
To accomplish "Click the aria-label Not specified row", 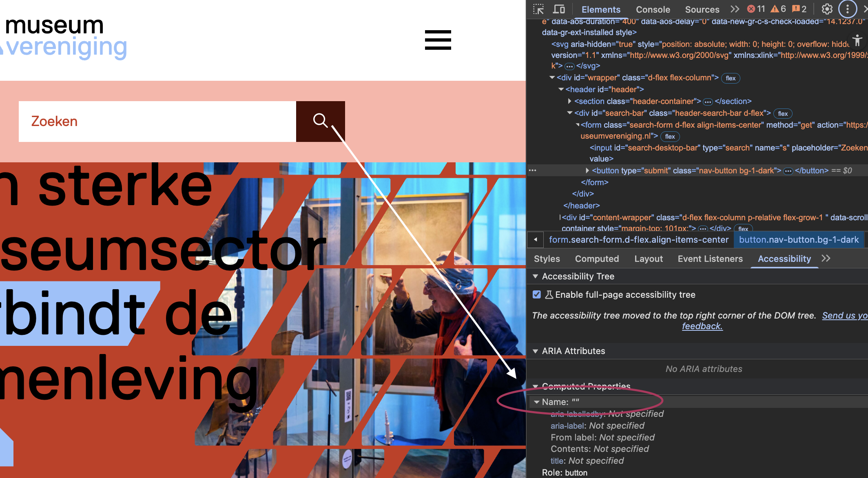I will [597, 425].
